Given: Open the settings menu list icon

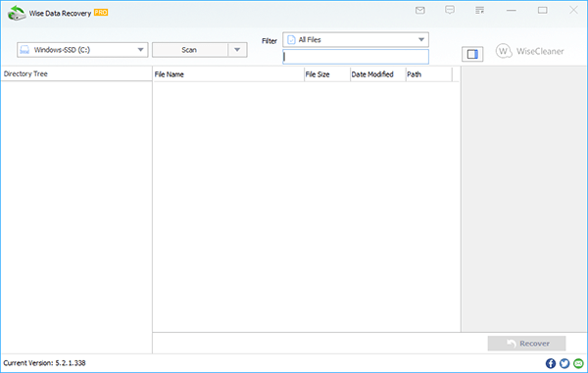Looking at the screenshot, I should coord(479,10).
